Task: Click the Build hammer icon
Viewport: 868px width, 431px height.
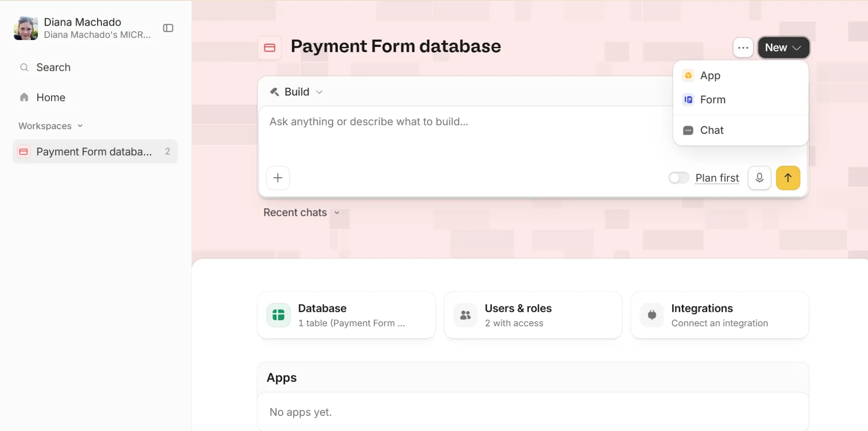Action: click(x=274, y=92)
